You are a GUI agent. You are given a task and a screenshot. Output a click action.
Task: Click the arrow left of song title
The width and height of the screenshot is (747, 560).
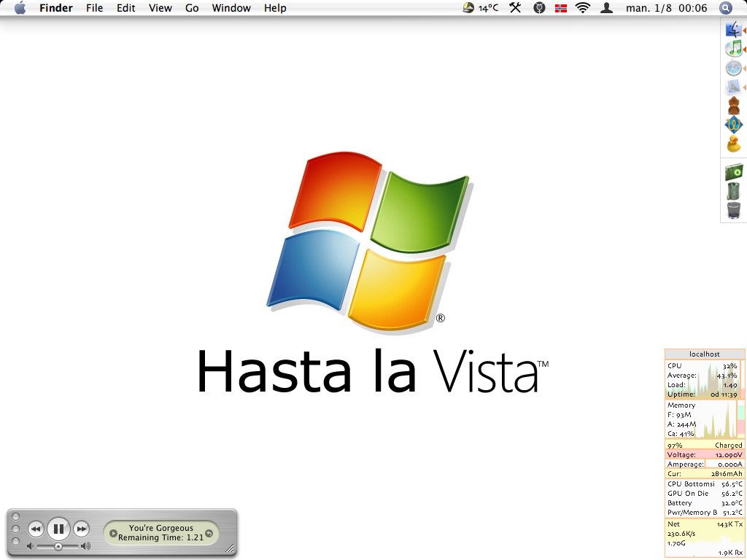[x=113, y=533]
